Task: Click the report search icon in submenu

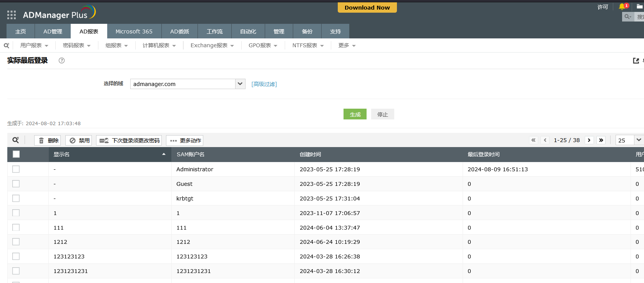Action: pos(7,45)
